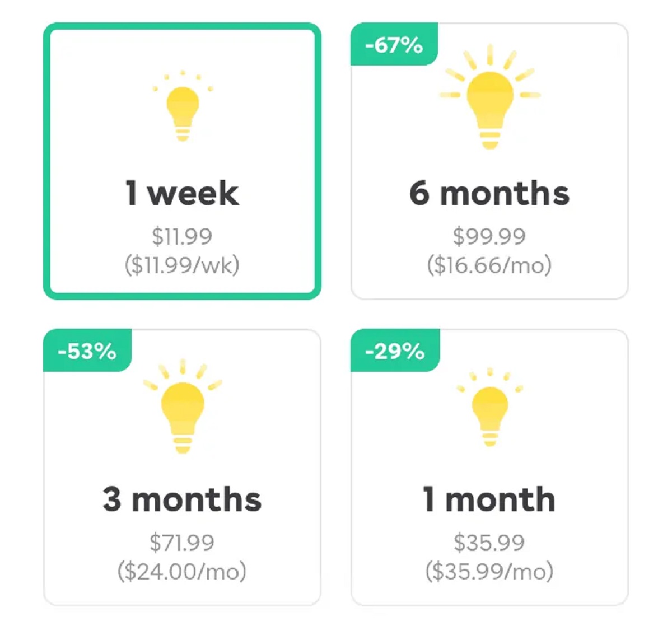
Task: Click the -67% discount badge
Action: (x=394, y=45)
